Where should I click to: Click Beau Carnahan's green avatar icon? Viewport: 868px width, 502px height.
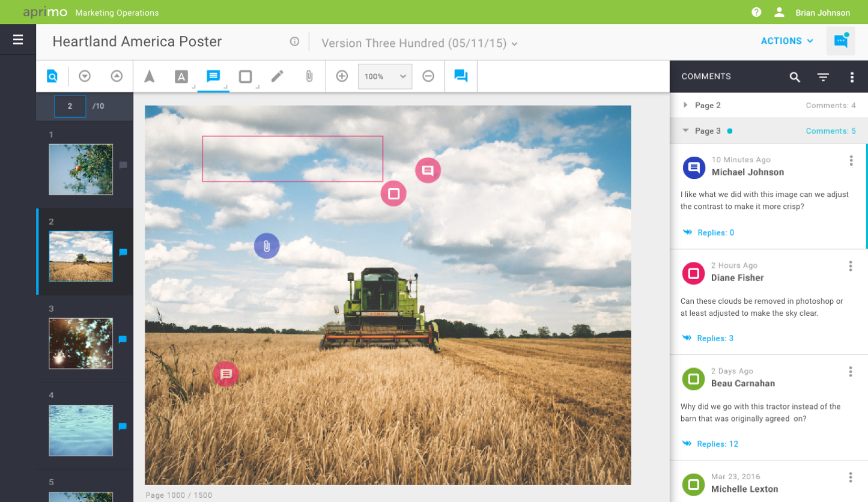(x=694, y=379)
